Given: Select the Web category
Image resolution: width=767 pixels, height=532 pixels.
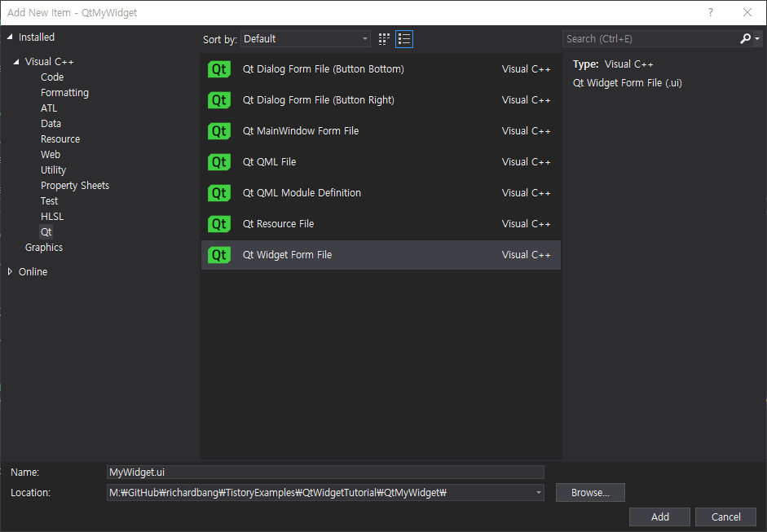Looking at the screenshot, I should pyautogui.click(x=51, y=155).
